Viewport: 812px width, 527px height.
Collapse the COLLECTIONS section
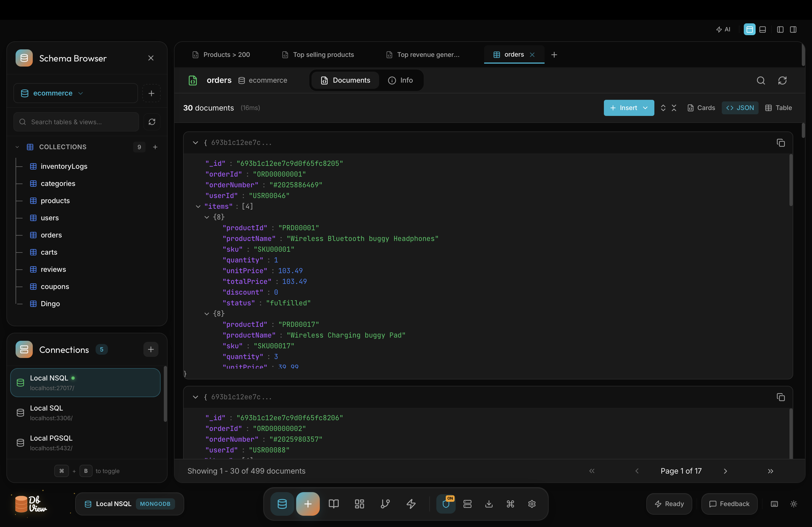point(17,147)
